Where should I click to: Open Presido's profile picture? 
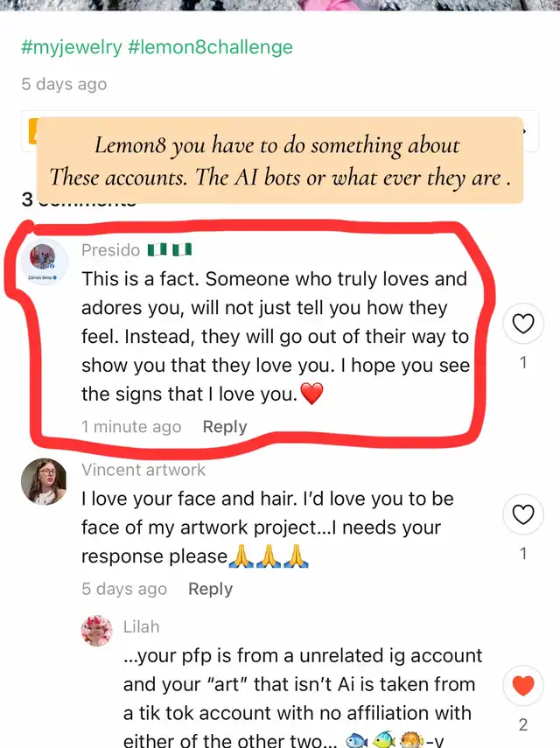coord(44,261)
